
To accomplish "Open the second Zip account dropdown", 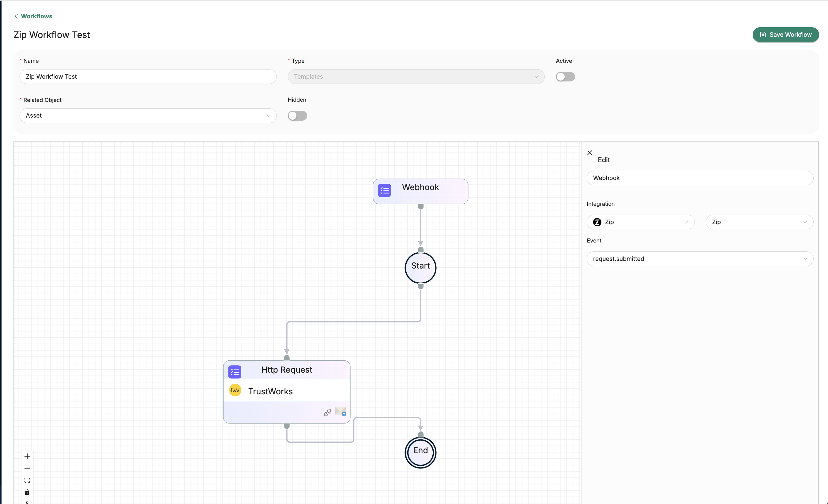I will click(x=759, y=222).
